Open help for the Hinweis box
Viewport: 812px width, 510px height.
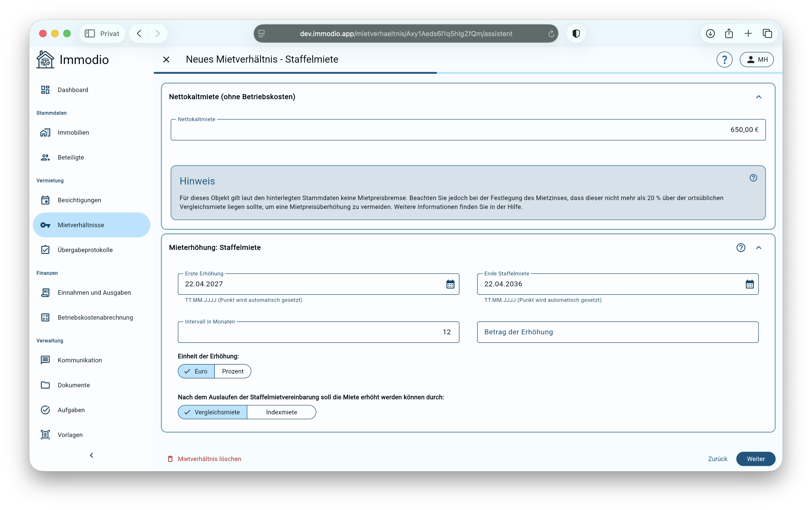coord(753,178)
